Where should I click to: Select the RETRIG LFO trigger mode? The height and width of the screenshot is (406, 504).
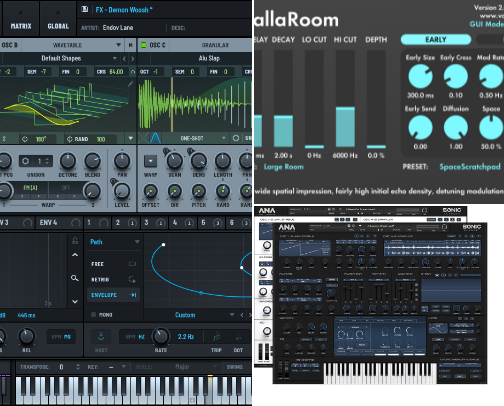coord(113,279)
